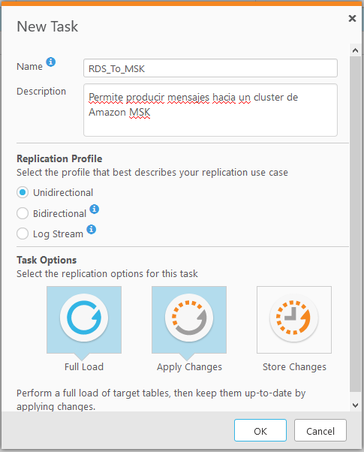Viewport: 364px width, 452px height.
Task: Click the info icon beside Log Stream
Action: [91, 229]
